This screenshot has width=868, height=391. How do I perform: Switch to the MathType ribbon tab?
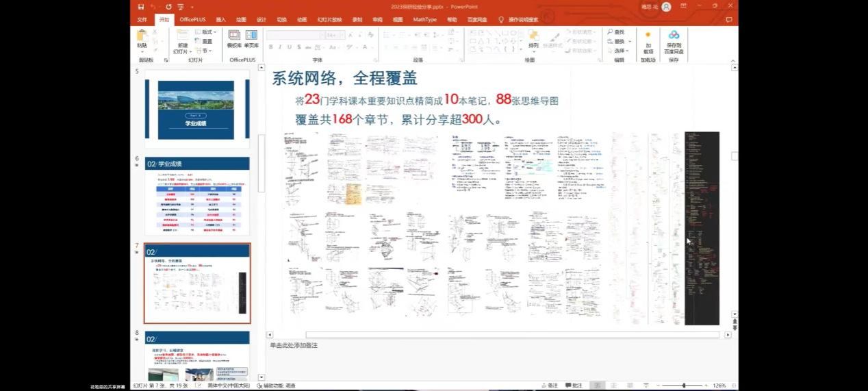(425, 20)
